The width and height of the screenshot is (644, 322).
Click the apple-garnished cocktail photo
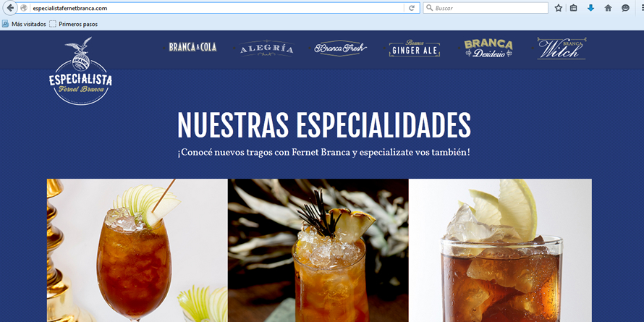tap(137, 250)
